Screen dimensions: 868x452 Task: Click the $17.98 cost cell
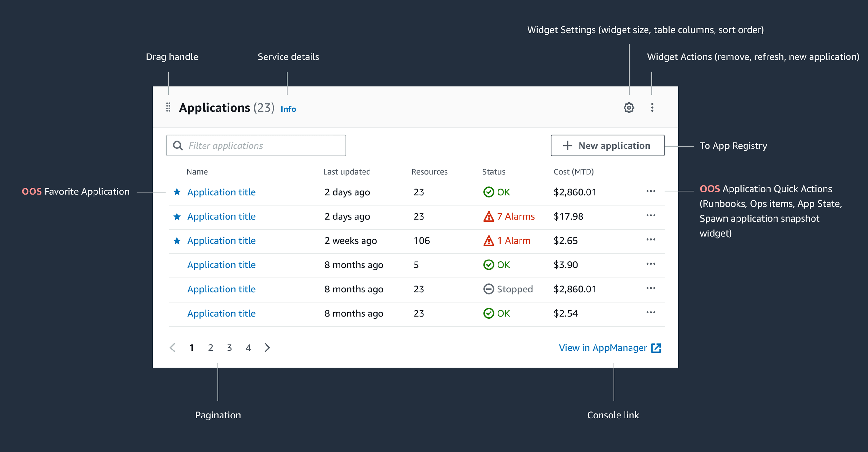click(568, 216)
